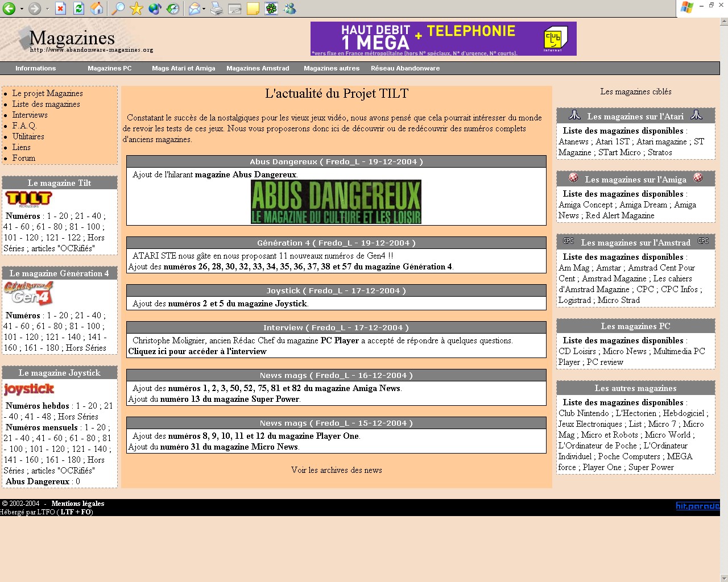Viewport: 728px width, 582px height.
Task: Open the Réseau Abandonware menu item
Action: click(406, 68)
